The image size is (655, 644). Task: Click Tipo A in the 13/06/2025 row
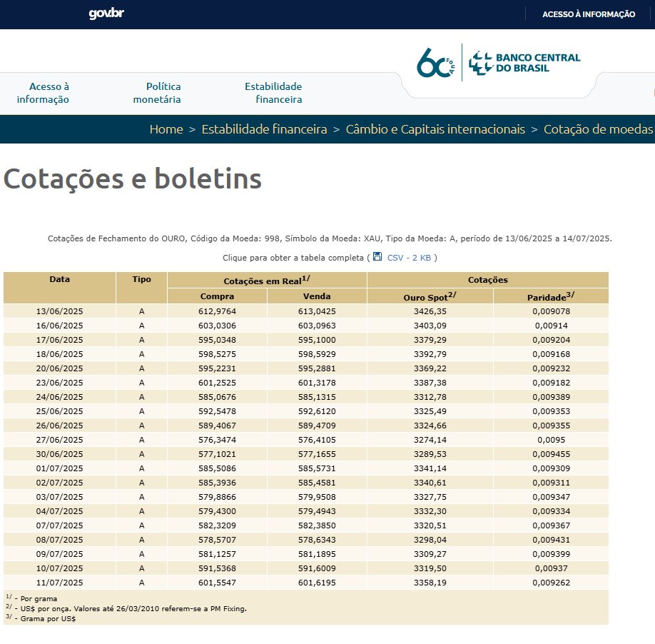click(x=141, y=311)
